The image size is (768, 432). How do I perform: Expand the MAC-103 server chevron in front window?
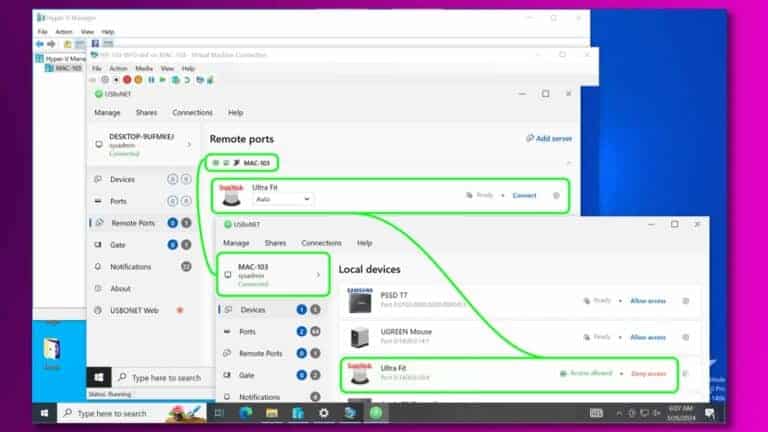pos(318,274)
